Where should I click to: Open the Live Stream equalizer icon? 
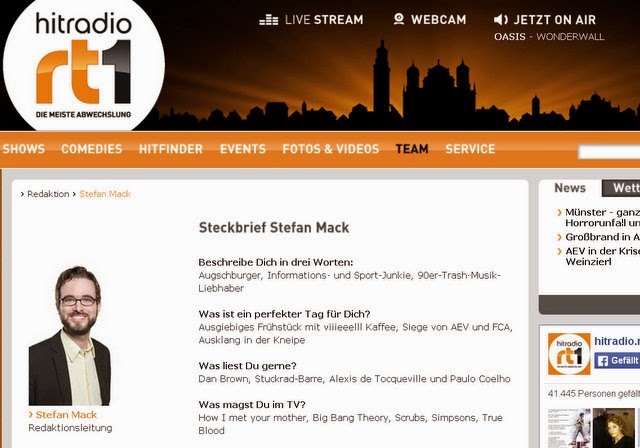pos(269,19)
